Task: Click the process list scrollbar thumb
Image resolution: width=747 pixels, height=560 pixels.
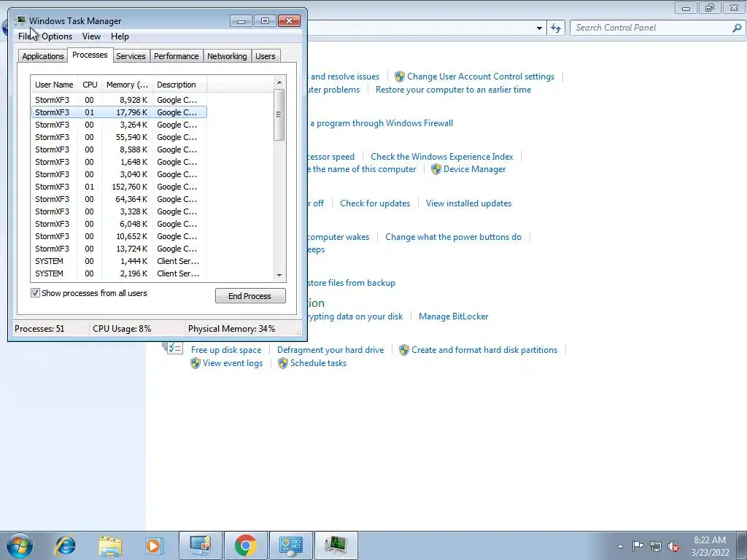Action: point(279,114)
